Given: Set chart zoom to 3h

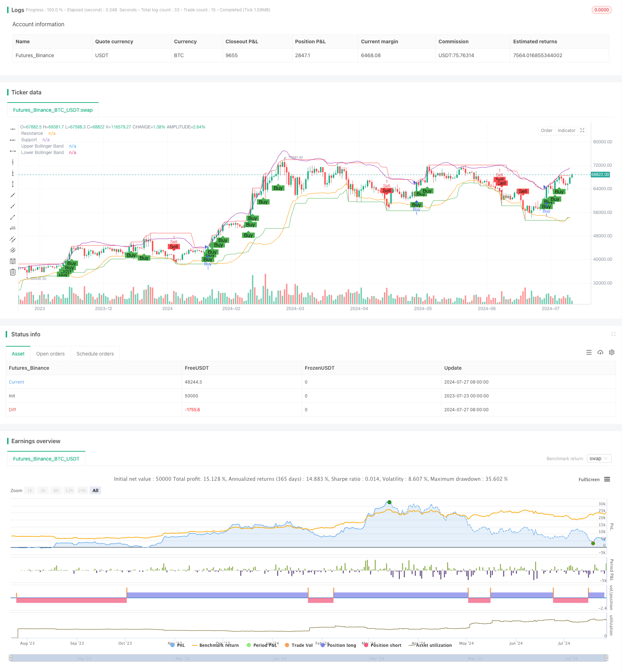Looking at the screenshot, I should point(43,491).
